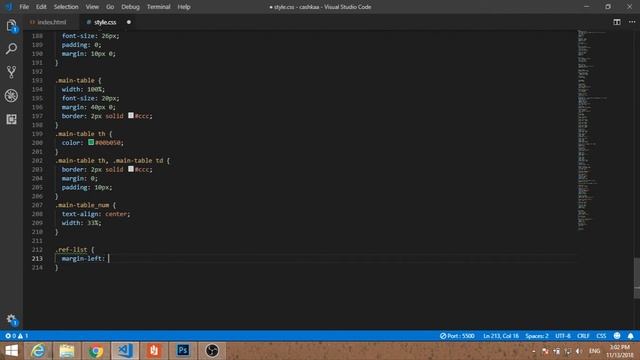The image size is (640, 360).
Task: Change encoding via UTF-8 status item
Action: click(x=563, y=336)
